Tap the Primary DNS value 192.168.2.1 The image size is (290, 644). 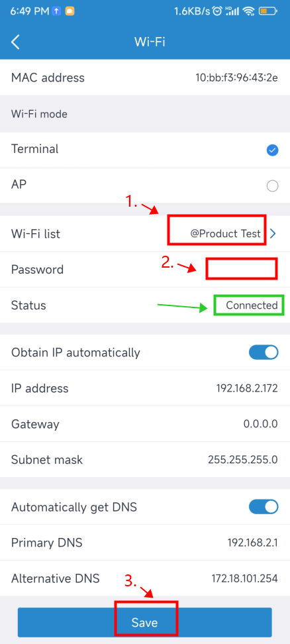coord(253,543)
